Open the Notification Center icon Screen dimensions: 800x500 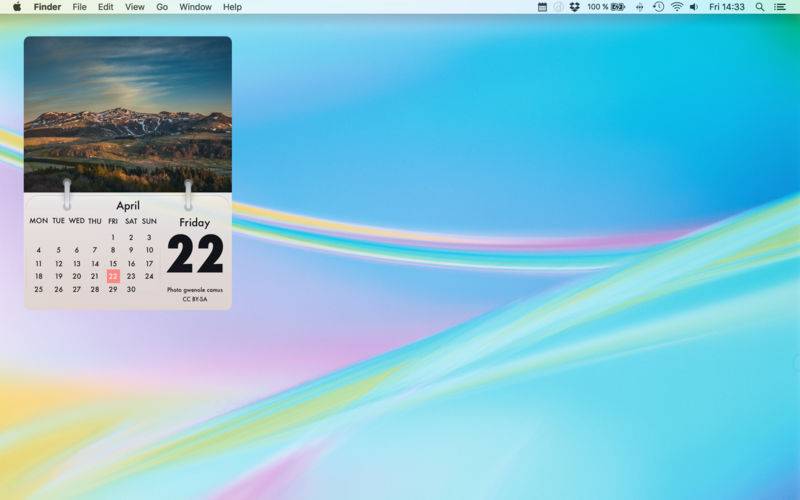coord(780,7)
